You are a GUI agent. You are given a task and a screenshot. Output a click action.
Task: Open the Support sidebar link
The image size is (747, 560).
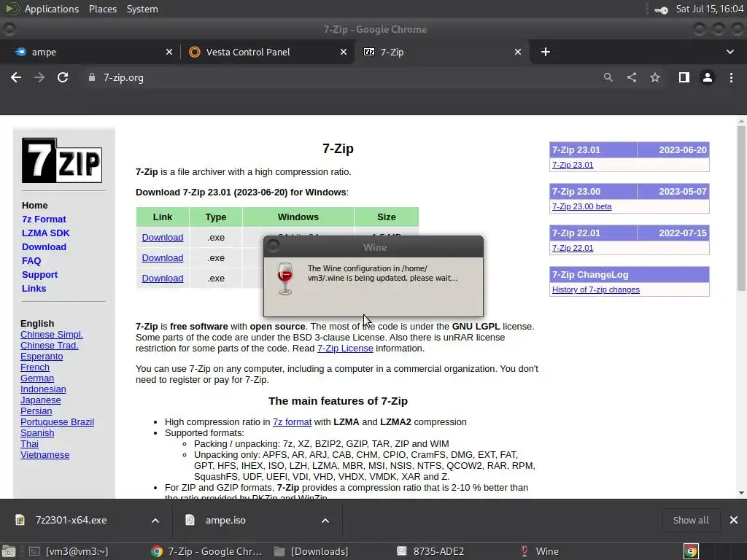click(39, 274)
